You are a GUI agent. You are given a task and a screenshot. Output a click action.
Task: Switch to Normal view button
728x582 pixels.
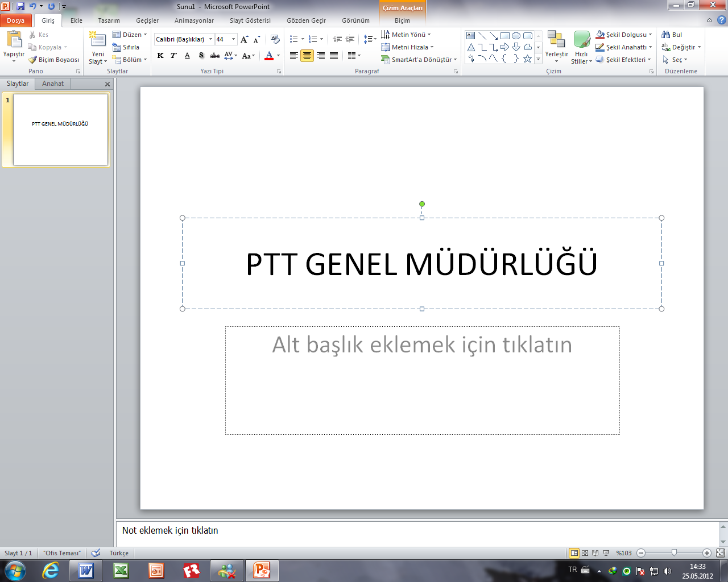[574, 553]
